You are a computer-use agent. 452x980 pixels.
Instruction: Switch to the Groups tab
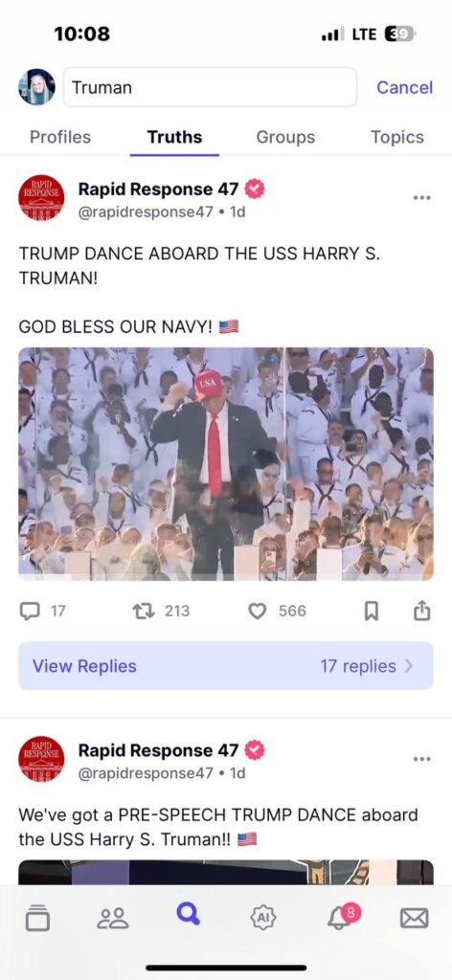[x=285, y=138]
